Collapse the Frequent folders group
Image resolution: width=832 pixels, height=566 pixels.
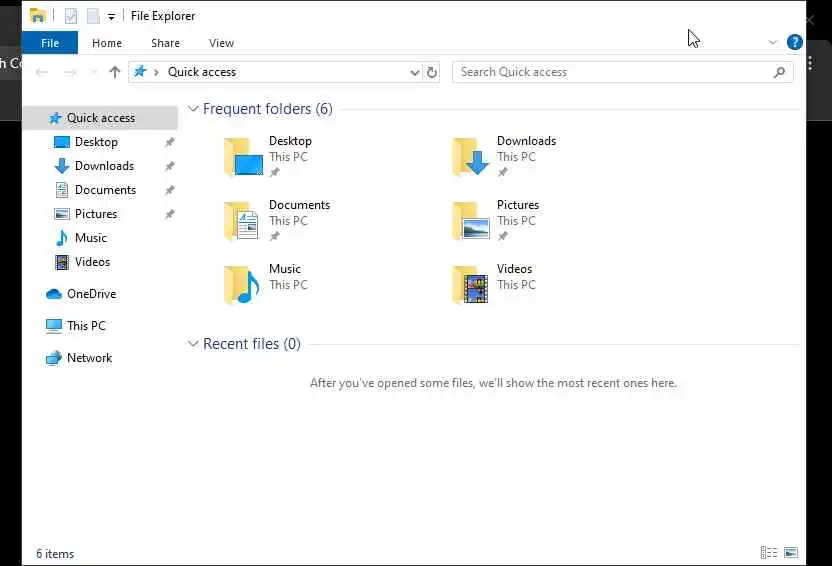click(193, 109)
